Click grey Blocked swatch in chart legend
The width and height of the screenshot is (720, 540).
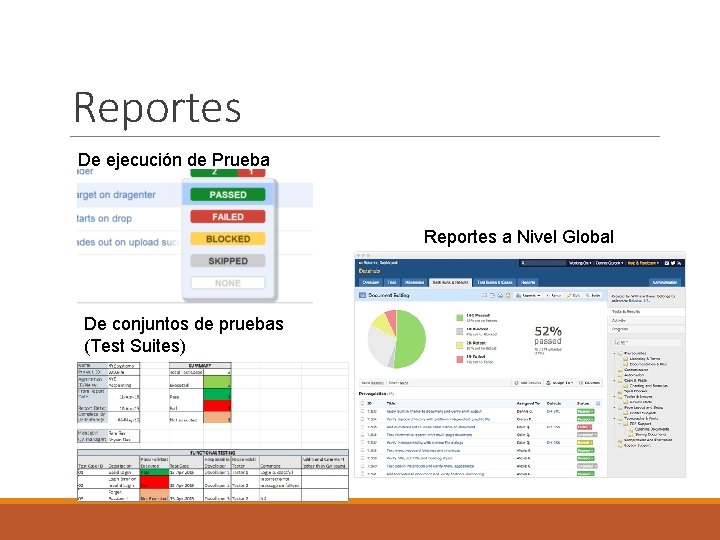point(459,331)
